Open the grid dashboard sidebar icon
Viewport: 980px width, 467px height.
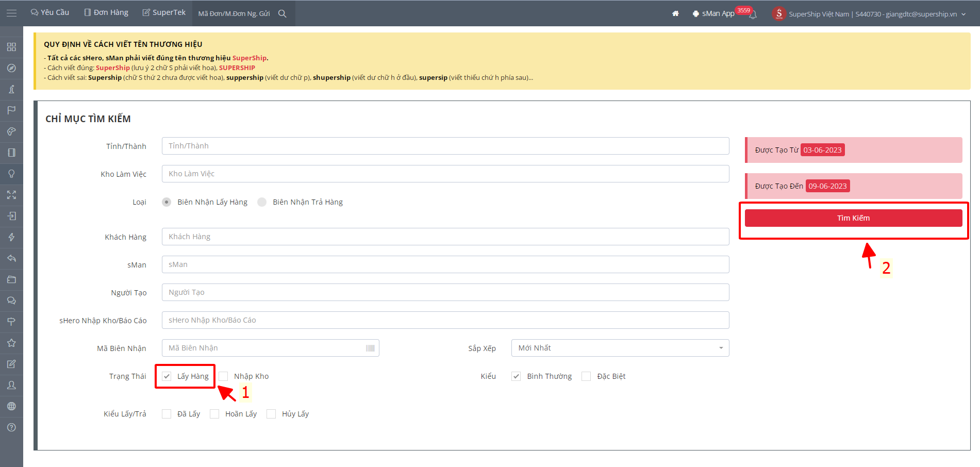(11, 47)
